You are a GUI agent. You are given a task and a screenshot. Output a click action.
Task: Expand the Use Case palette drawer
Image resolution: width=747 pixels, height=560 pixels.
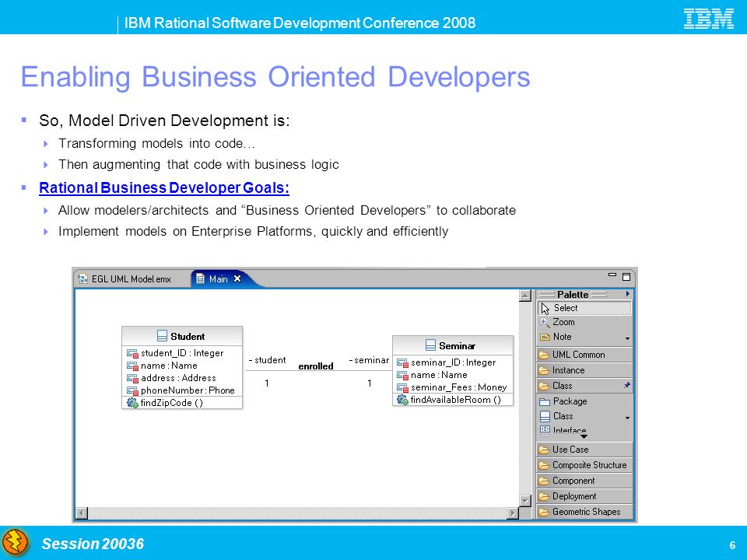pos(584,450)
